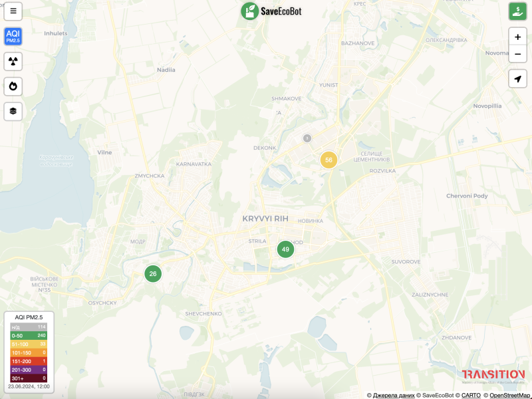Click the small gray station marker
Screen dimensions: 532x399
coord(307,138)
